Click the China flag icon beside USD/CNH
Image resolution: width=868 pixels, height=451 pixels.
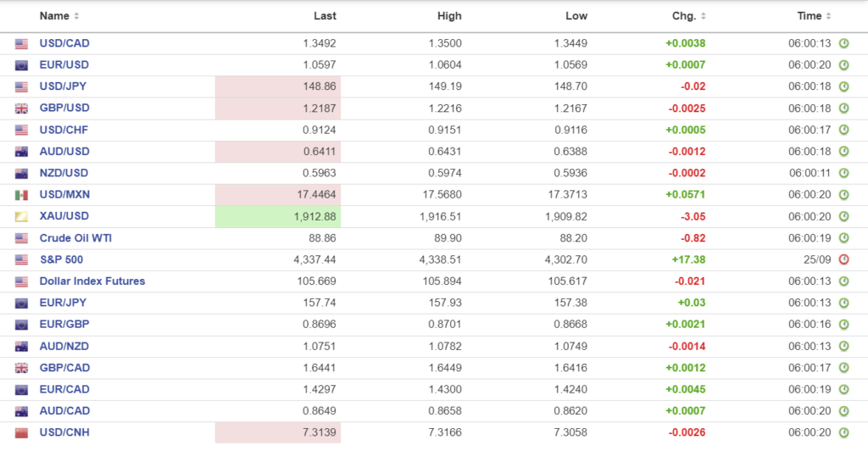[x=21, y=432]
